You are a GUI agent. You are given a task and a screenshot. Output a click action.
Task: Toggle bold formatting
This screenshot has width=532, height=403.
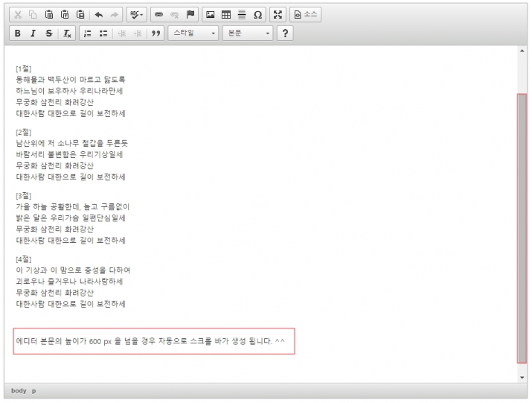(x=18, y=34)
